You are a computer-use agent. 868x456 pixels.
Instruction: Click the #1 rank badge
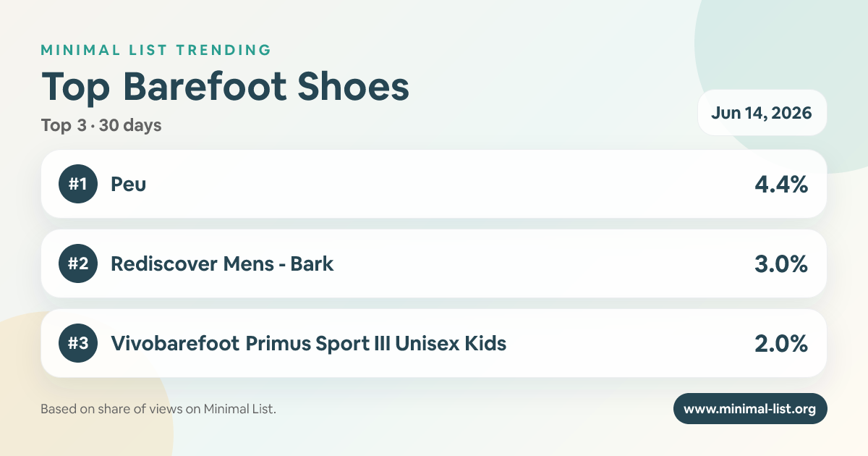77,184
